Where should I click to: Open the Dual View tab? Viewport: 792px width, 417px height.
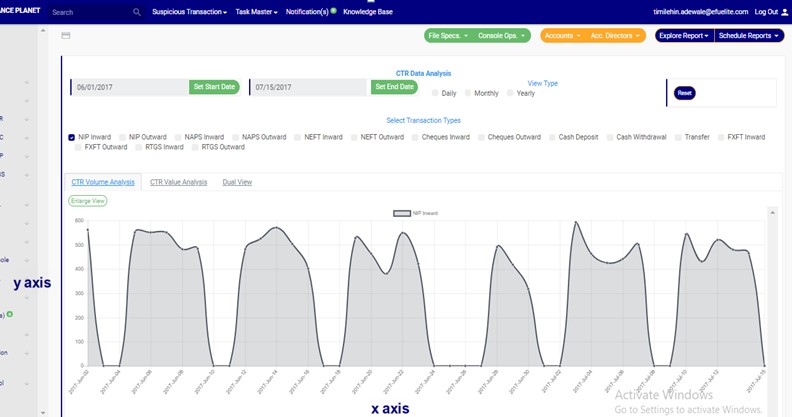click(x=237, y=182)
